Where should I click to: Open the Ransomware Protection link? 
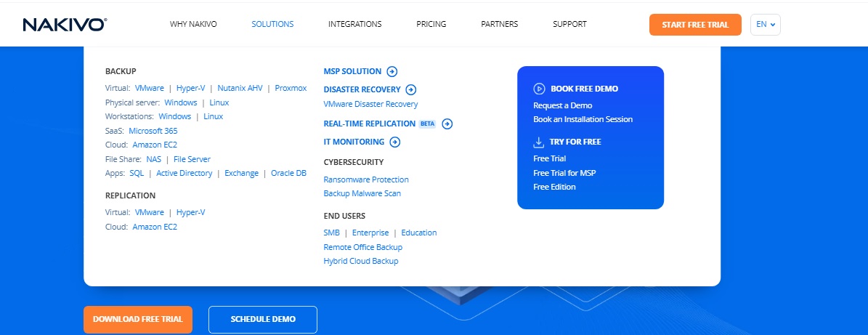coord(367,180)
